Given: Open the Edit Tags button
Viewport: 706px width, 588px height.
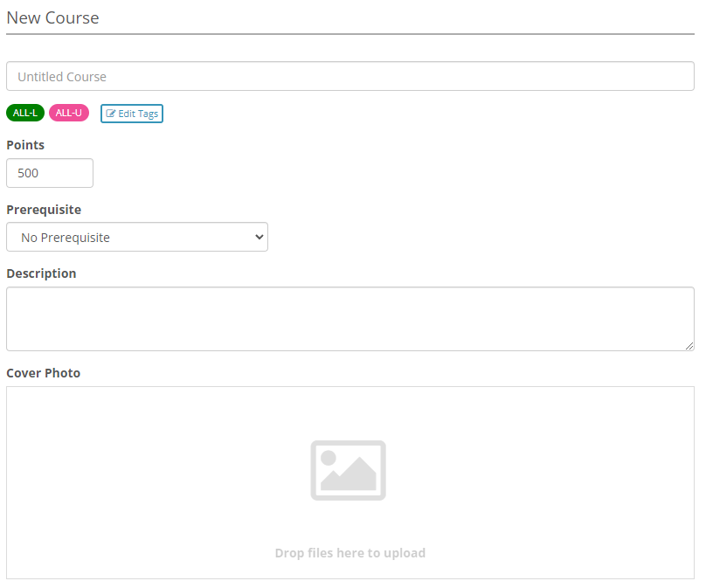Looking at the screenshot, I should [x=132, y=114].
